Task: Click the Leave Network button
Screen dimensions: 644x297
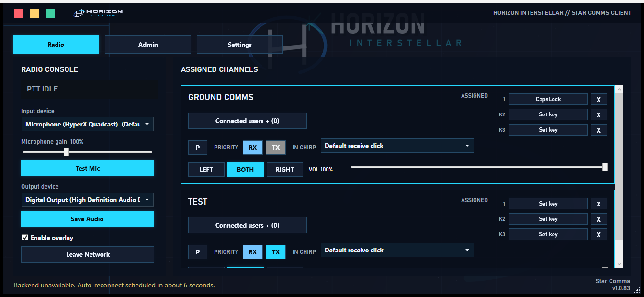Action: point(88,254)
